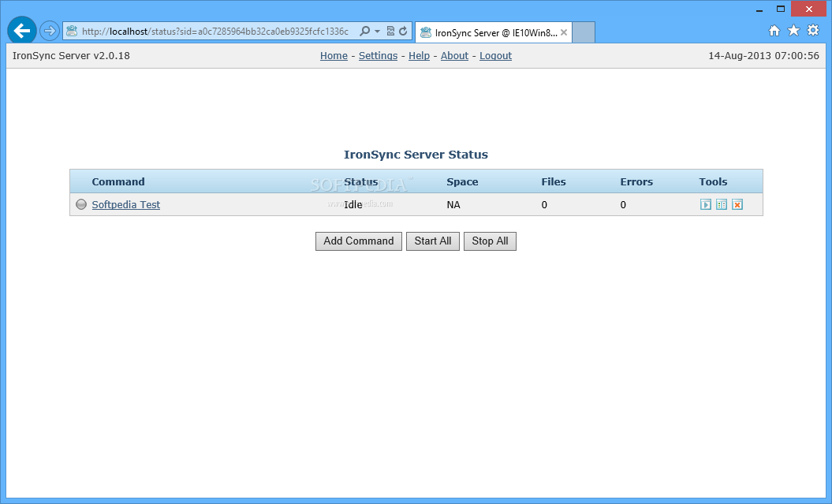
Task: Toggle the compatibility view icon in address bar
Action: click(x=390, y=32)
